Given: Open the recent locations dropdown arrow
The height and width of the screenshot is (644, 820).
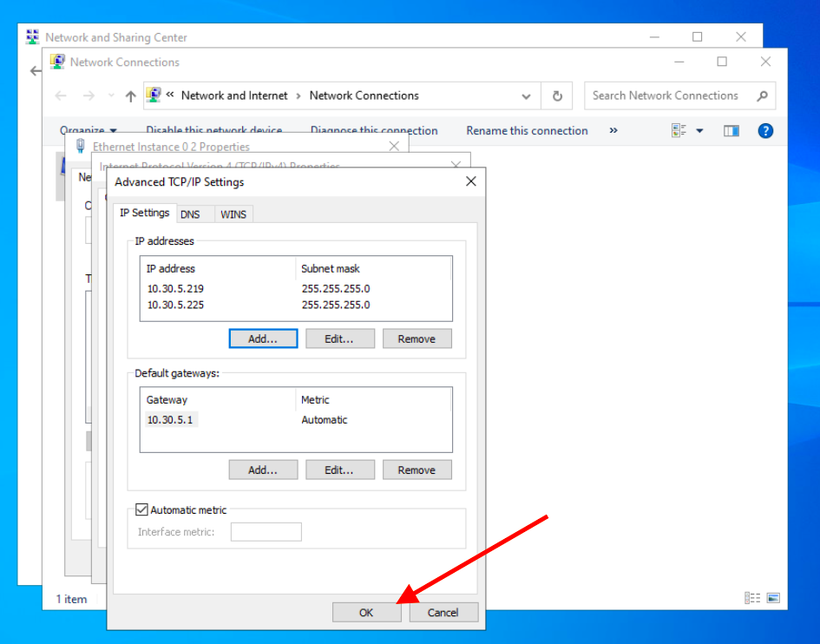Looking at the screenshot, I should [111, 95].
